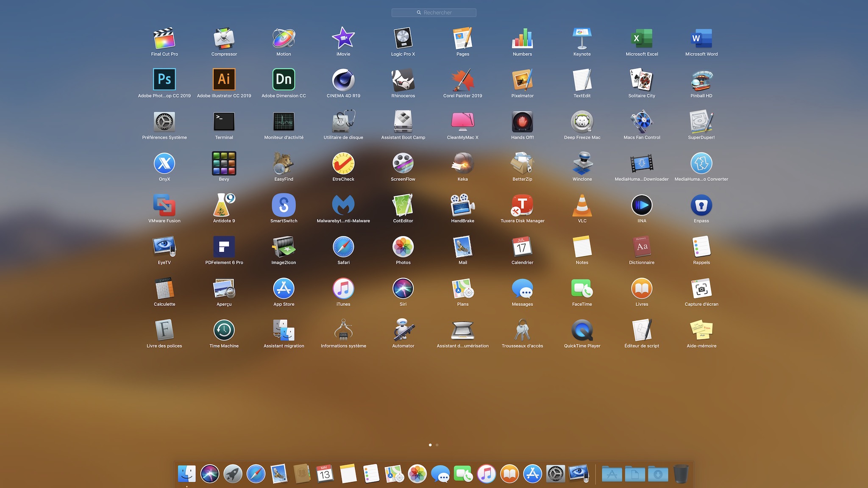Open Tuxera Disk Manager
This screenshot has width=868, height=488.
point(522,205)
